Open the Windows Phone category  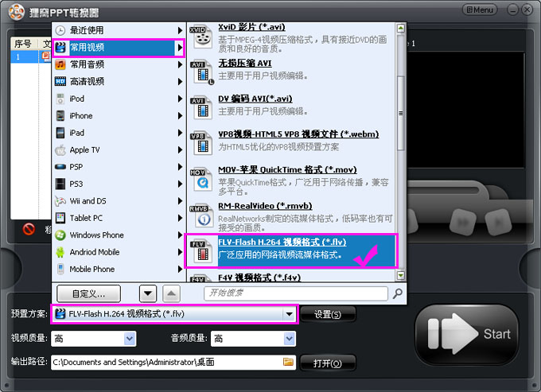pyautogui.click(x=119, y=235)
